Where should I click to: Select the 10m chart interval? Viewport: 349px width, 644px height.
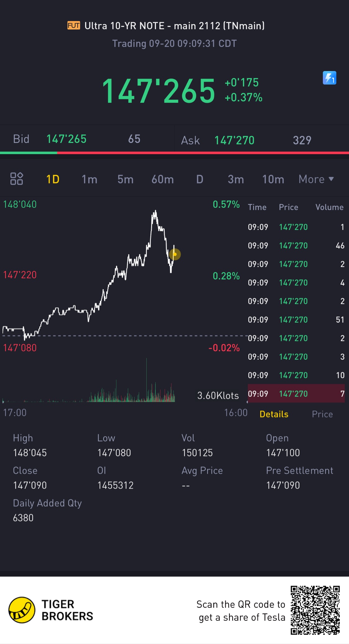click(x=273, y=179)
